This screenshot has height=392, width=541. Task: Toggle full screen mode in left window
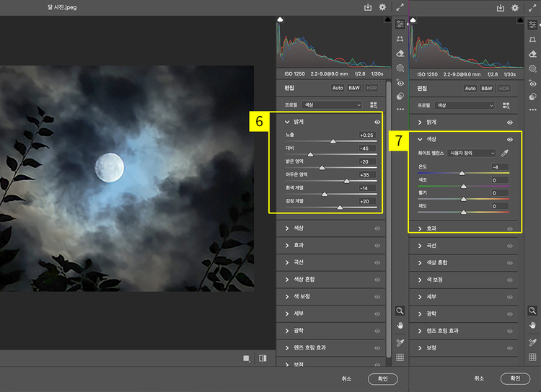click(400, 7)
